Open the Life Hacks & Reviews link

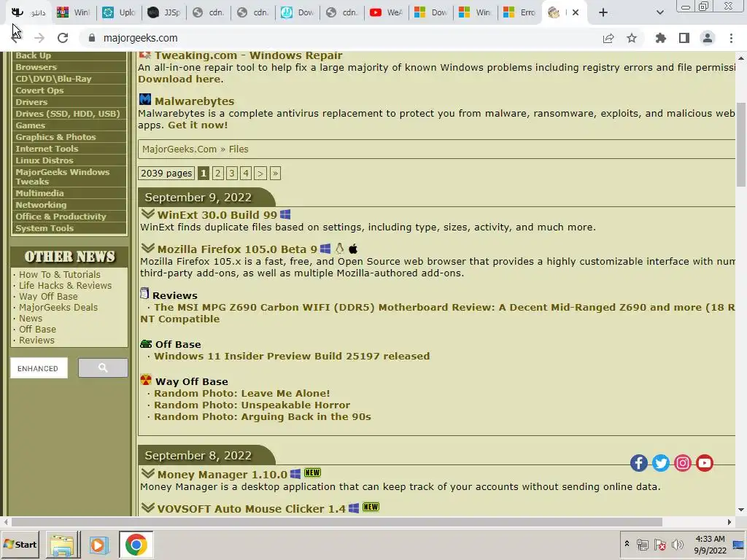[x=65, y=286]
